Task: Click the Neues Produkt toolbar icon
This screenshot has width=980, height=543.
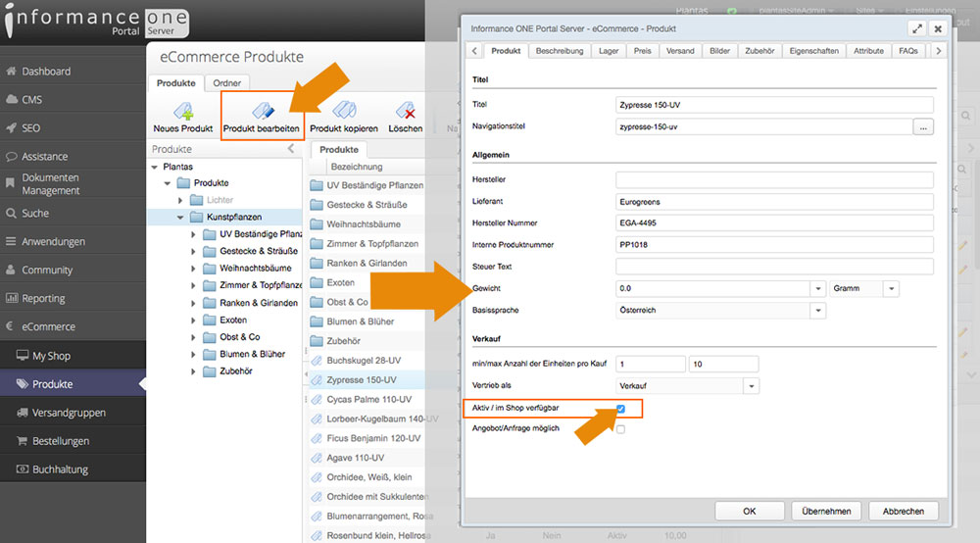Action: pyautogui.click(x=183, y=111)
